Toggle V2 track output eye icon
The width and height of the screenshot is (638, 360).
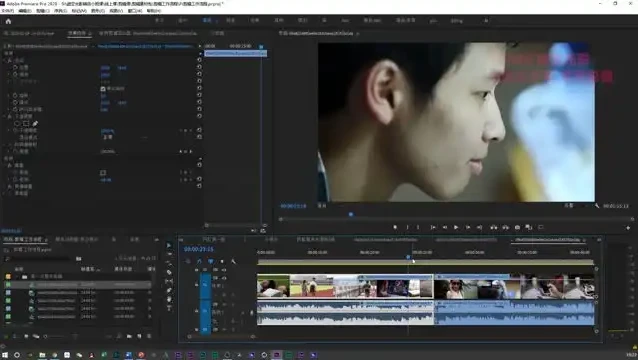223,270
